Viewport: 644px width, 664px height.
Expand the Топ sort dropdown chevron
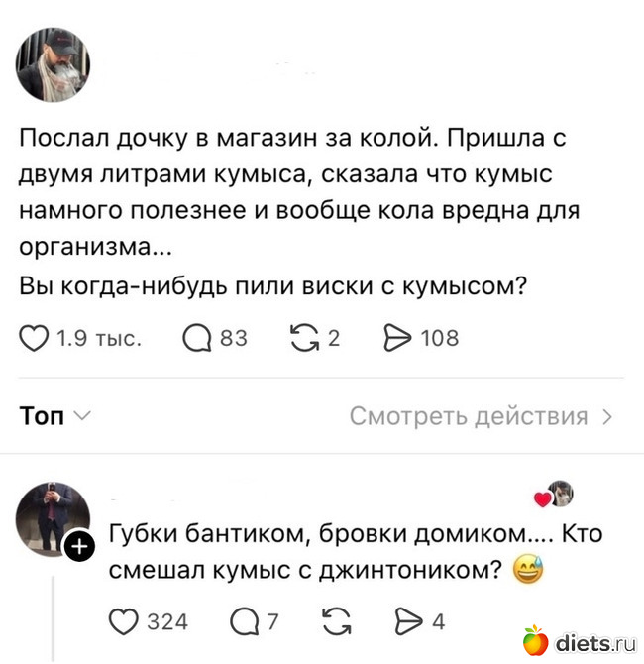coord(81,415)
